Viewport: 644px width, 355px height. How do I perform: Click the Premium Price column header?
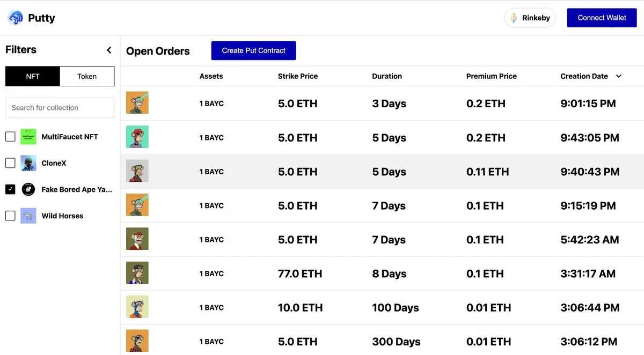pyautogui.click(x=492, y=76)
